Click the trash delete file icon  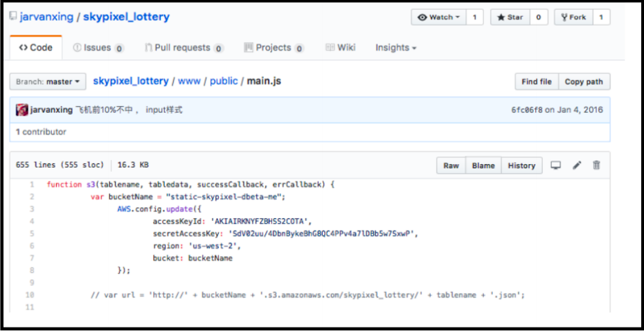pyautogui.click(x=596, y=165)
